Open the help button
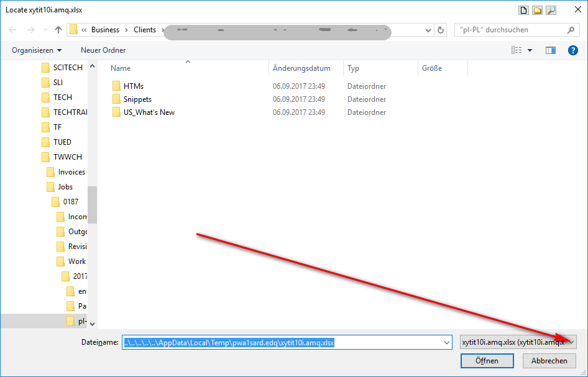The width and height of the screenshot is (588, 377). click(573, 50)
